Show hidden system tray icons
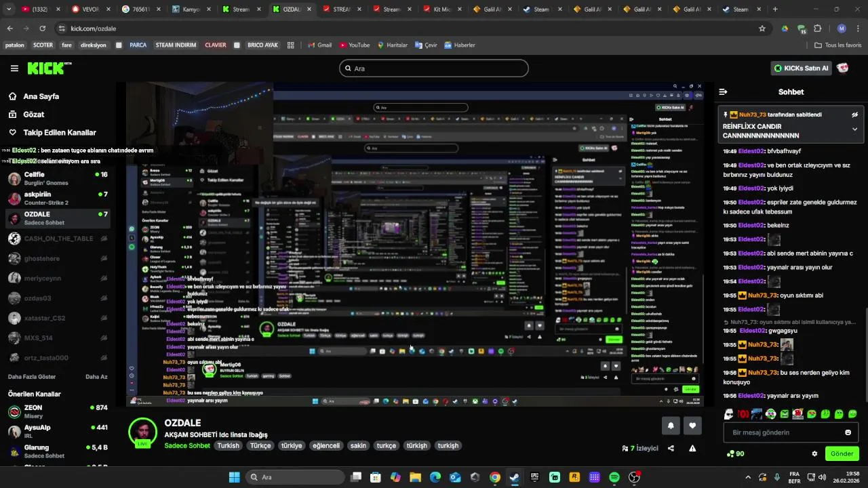This screenshot has height=488, width=868. (x=748, y=477)
